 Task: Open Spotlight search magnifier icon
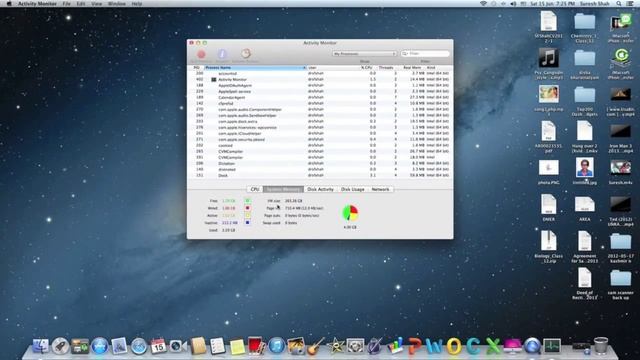tap(619, 4)
